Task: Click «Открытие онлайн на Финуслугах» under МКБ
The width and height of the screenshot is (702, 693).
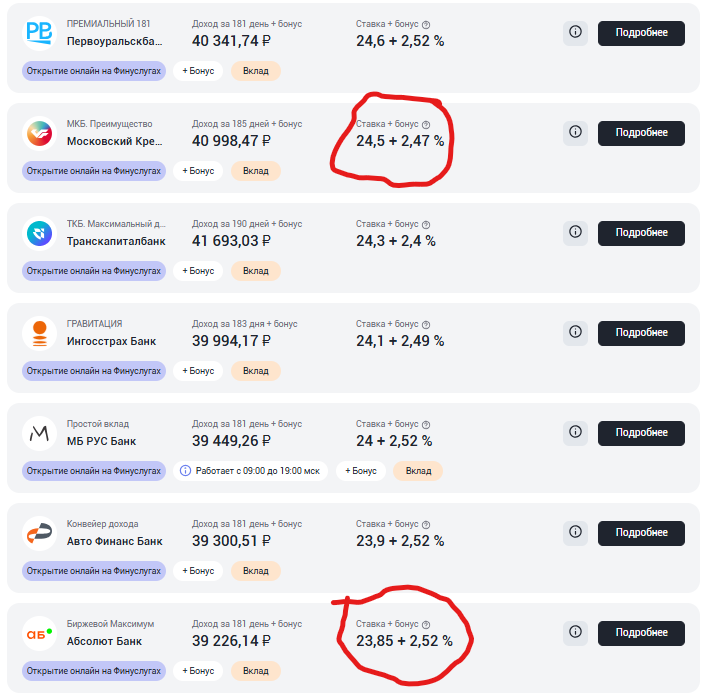Action: coord(94,171)
